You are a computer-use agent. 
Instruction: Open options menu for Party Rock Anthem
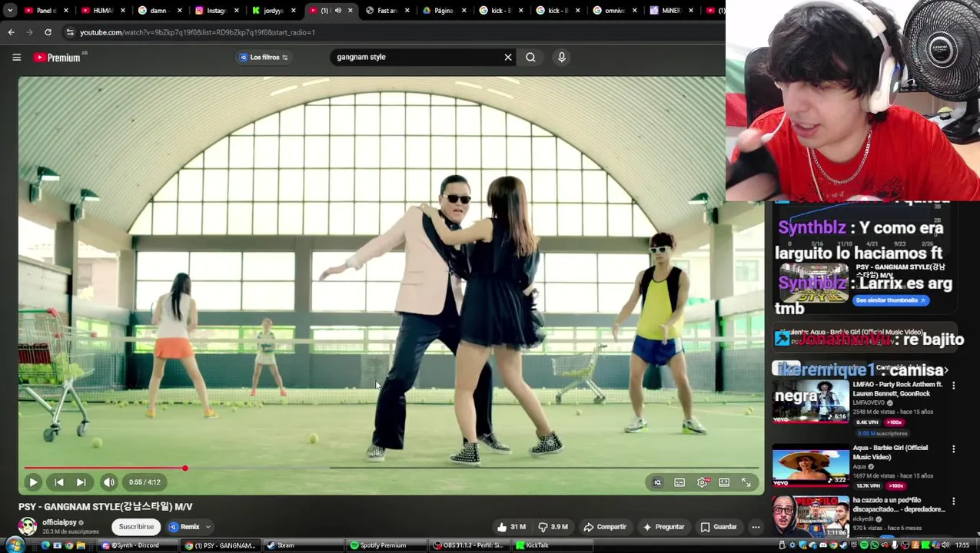[x=954, y=386]
